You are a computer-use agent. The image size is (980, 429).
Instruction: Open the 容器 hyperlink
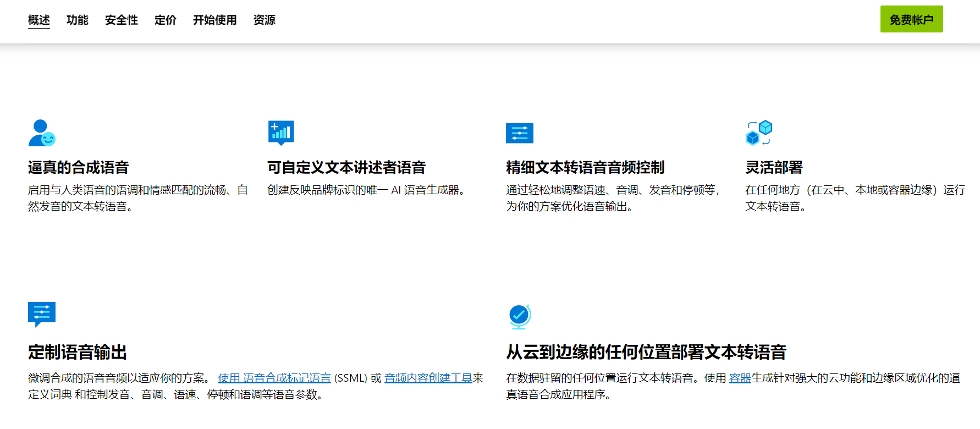point(740,378)
